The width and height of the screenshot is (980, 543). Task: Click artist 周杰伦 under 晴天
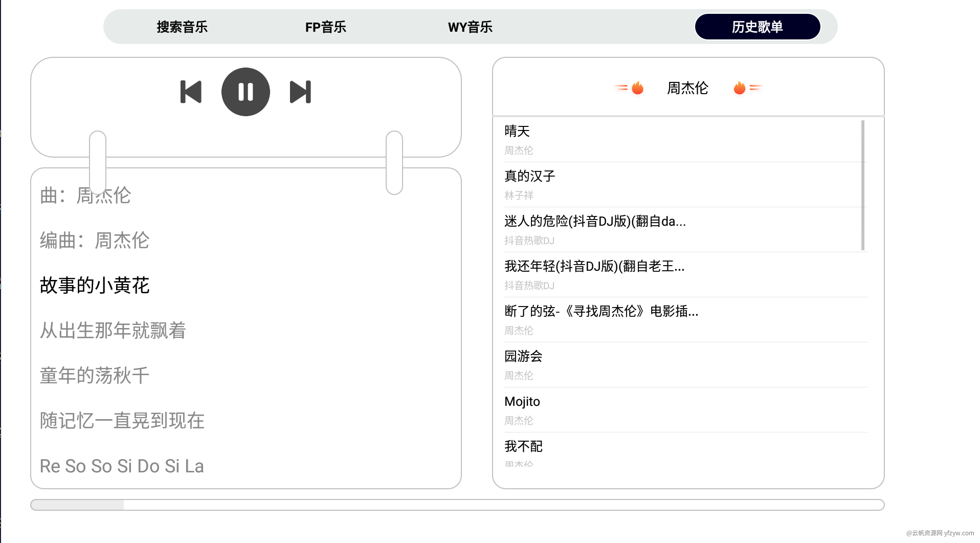coord(519,150)
